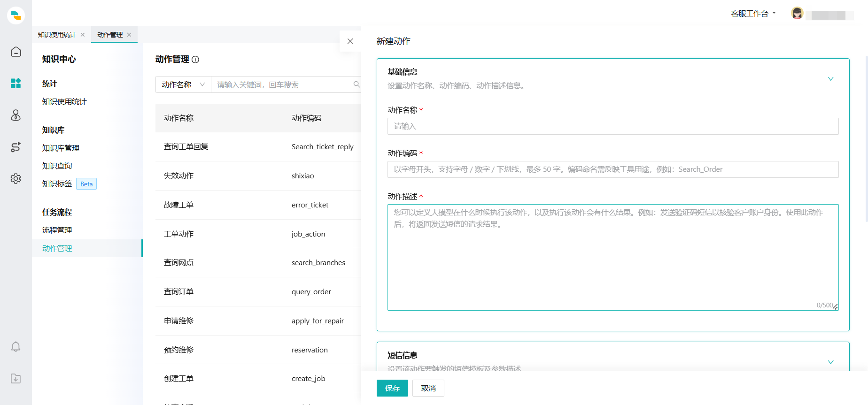868x405 pixels.
Task: Click the settings gear sidebar icon
Action: pos(16,179)
